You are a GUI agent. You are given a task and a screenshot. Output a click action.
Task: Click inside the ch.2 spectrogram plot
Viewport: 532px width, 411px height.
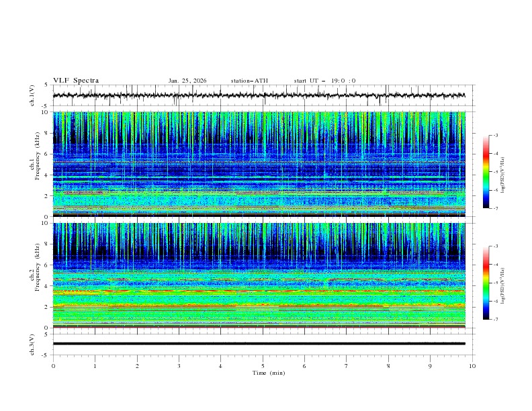pyautogui.click(x=259, y=275)
